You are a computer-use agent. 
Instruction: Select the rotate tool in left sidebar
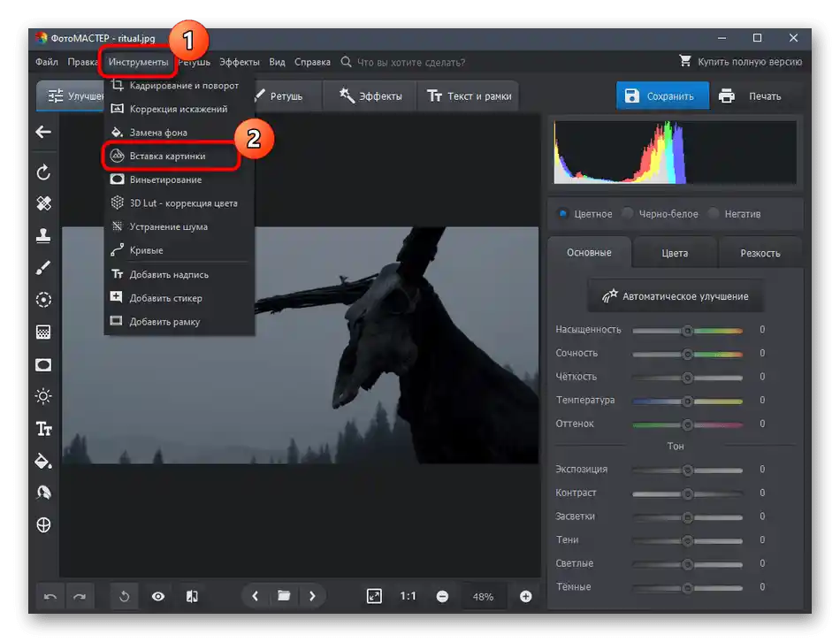pyautogui.click(x=43, y=172)
